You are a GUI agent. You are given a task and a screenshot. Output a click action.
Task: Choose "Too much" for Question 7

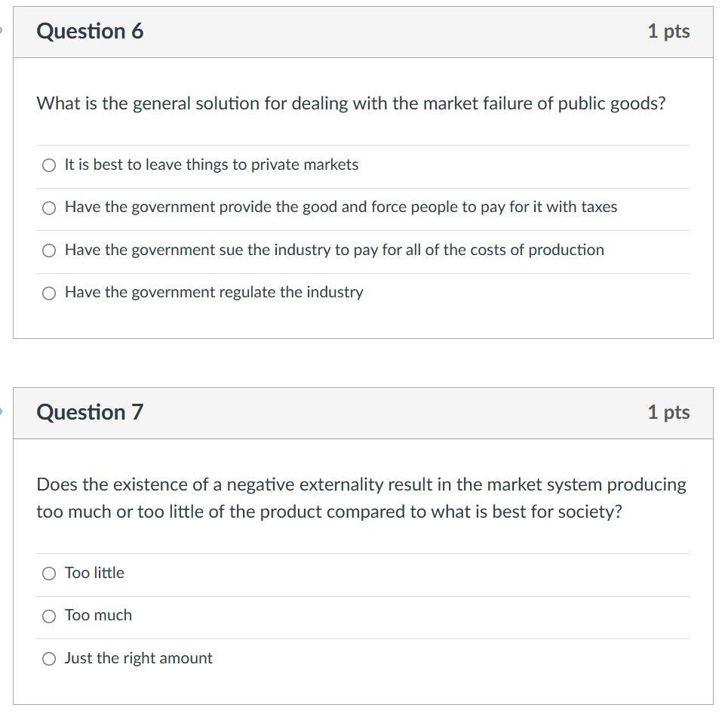[x=98, y=614]
